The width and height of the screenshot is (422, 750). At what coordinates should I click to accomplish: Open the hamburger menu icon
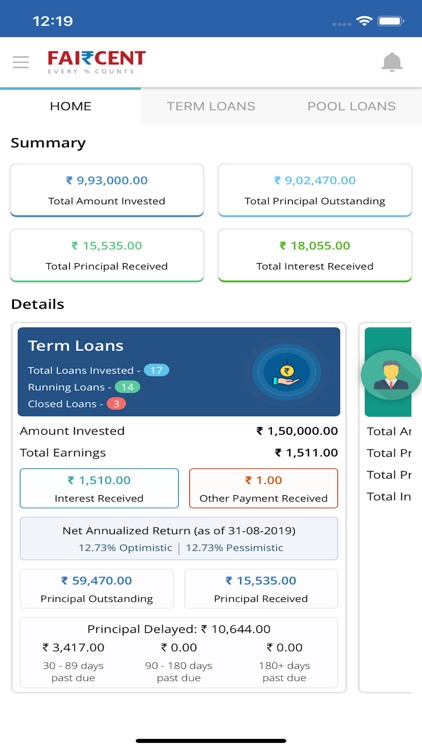(21, 62)
